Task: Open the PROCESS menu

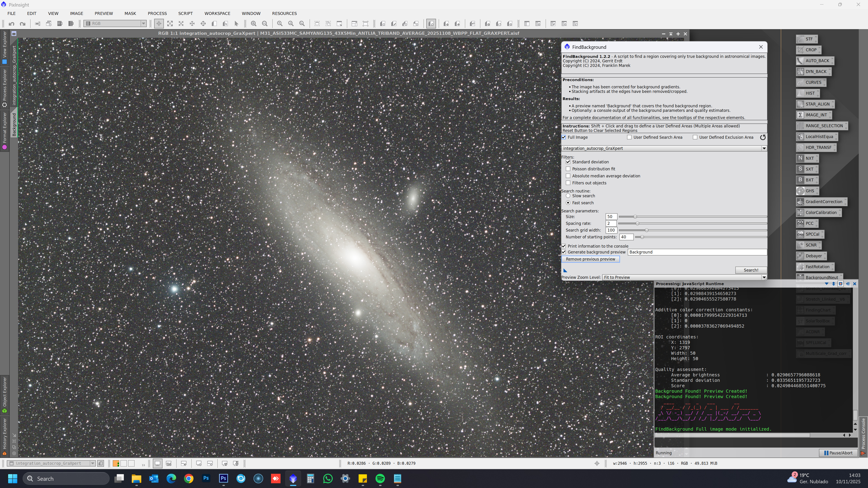Action: pyautogui.click(x=157, y=14)
